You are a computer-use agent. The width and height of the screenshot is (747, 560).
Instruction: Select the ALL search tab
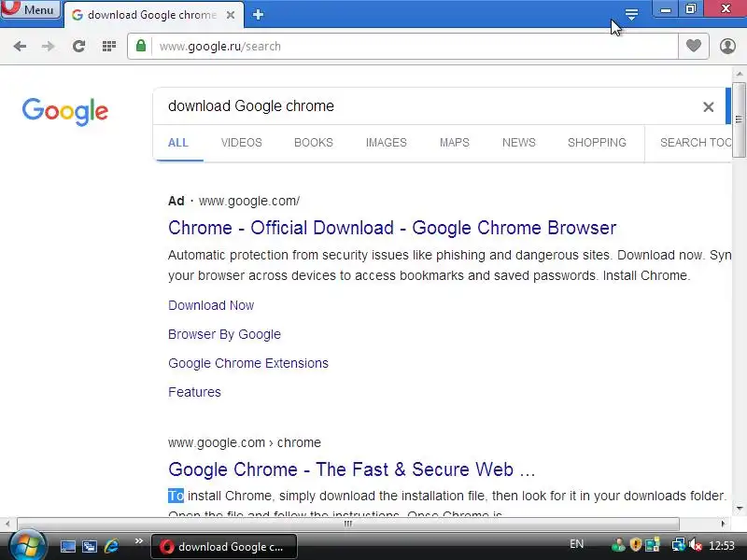pyautogui.click(x=178, y=143)
